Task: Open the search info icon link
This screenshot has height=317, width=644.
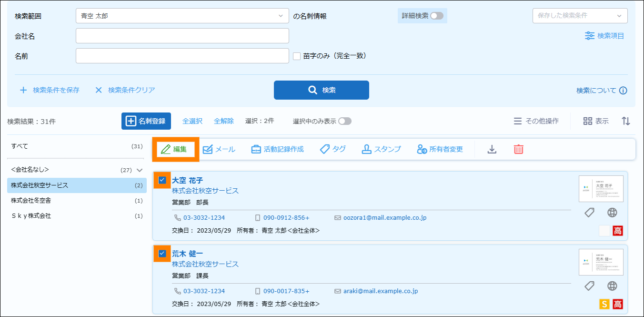Action: point(623,91)
